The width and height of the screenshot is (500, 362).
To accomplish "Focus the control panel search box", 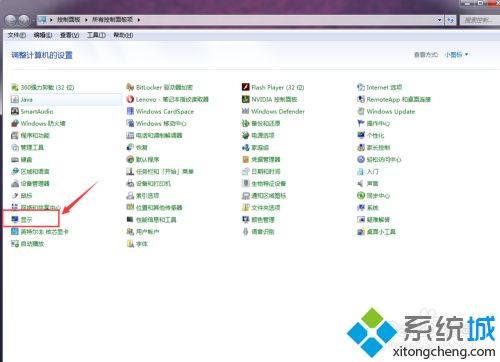I will (480, 20).
